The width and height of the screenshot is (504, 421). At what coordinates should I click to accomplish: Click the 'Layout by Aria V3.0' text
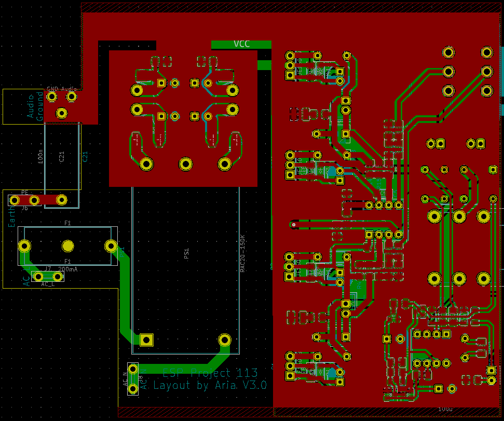[x=210, y=385]
